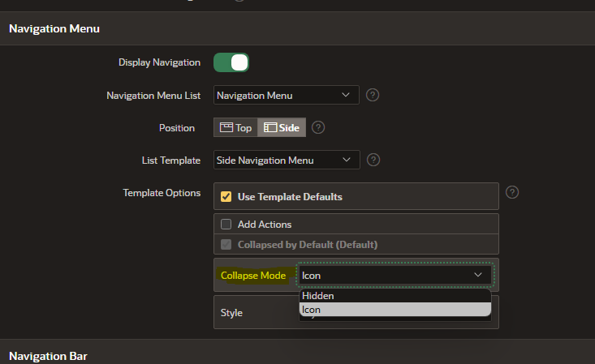Click the Navigation Bar section header
Viewport: 595px width, 364px height.
(x=48, y=356)
